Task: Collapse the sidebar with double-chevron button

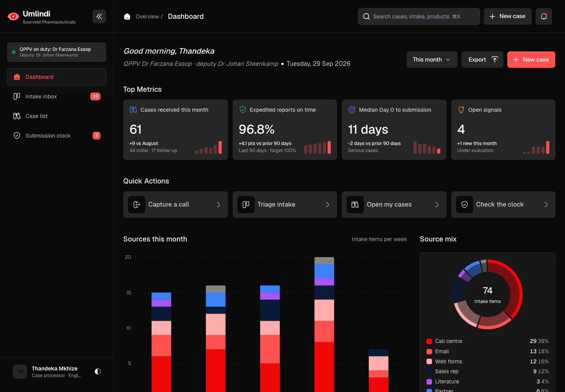Action: (99, 16)
